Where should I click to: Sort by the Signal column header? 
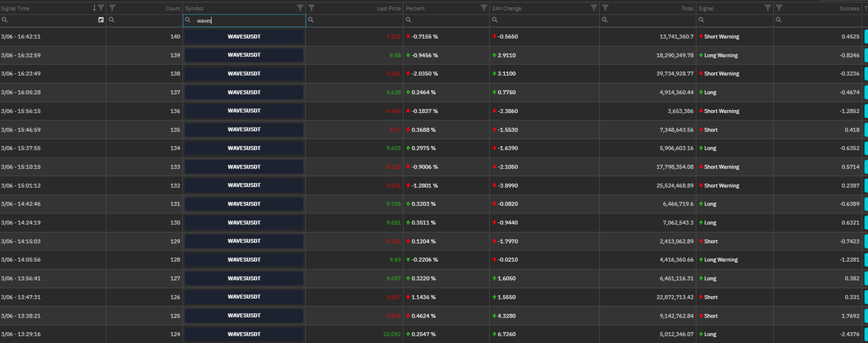coord(706,8)
